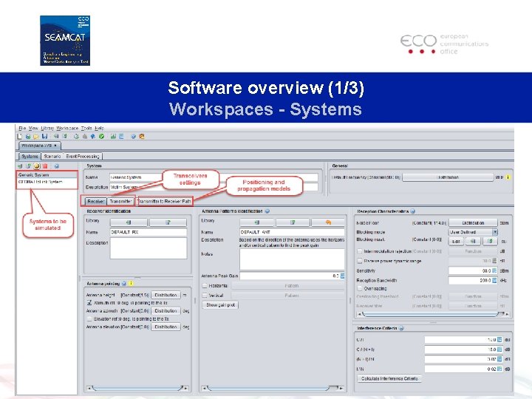This screenshot has height=399, width=532.
Task: Click the calculator icon in the C/I field
Action: coord(499,340)
